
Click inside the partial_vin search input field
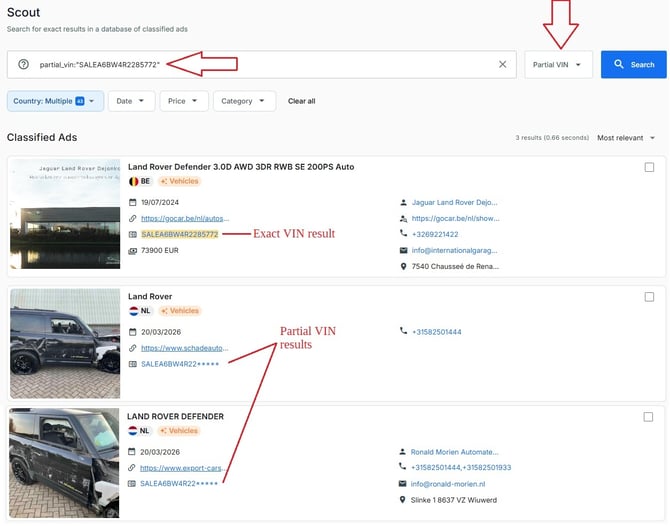coord(262,65)
